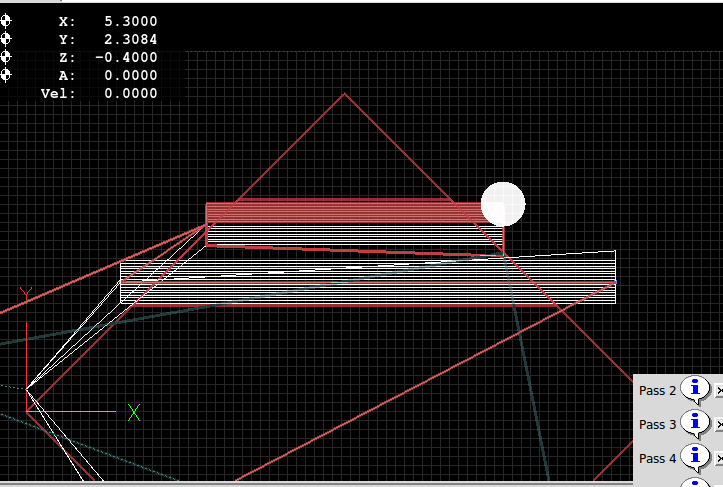The image size is (723, 487).
Task: Select the Pass 4 label
Action: coord(657,459)
